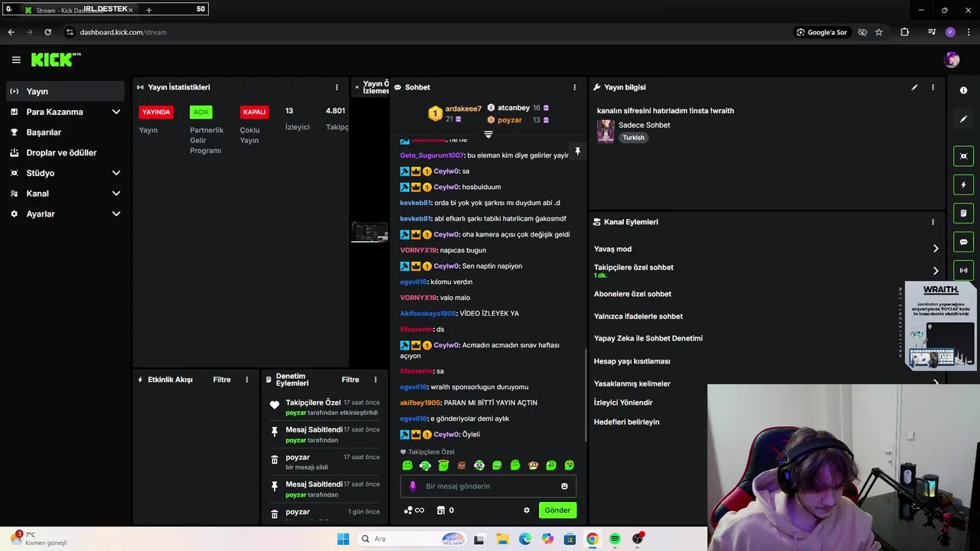Open Sohbet panel three-dot menu
Viewport: 980px width, 551px height.
(x=575, y=87)
